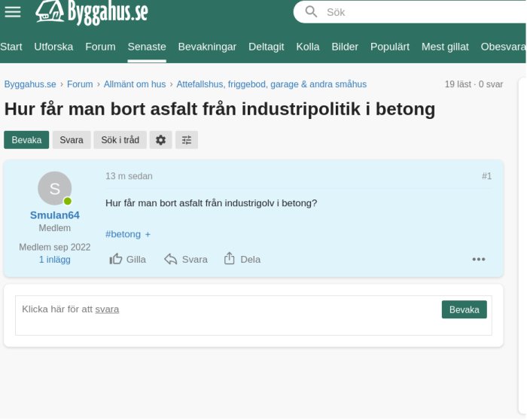Click the thumbs-up Gilla icon
Viewport: 527px width, 420px height.
[116, 259]
